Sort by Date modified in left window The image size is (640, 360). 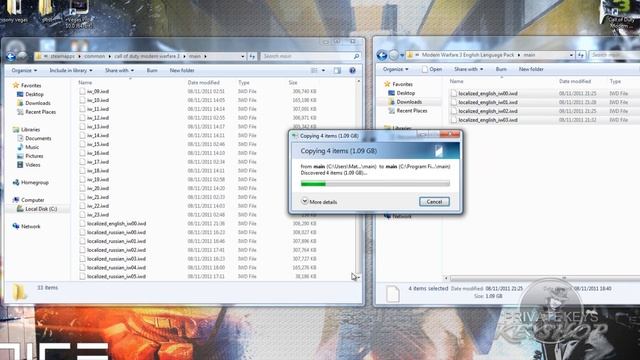pyautogui.click(x=204, y=82)
